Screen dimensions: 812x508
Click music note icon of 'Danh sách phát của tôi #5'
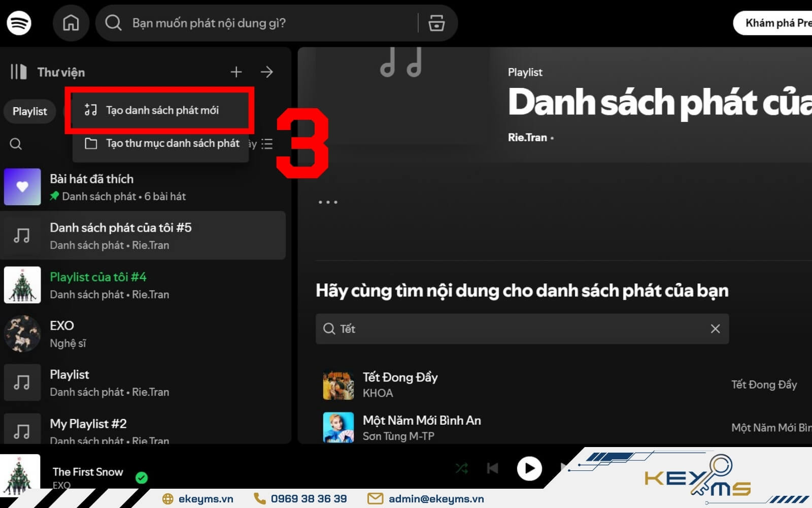click(22, 236)
